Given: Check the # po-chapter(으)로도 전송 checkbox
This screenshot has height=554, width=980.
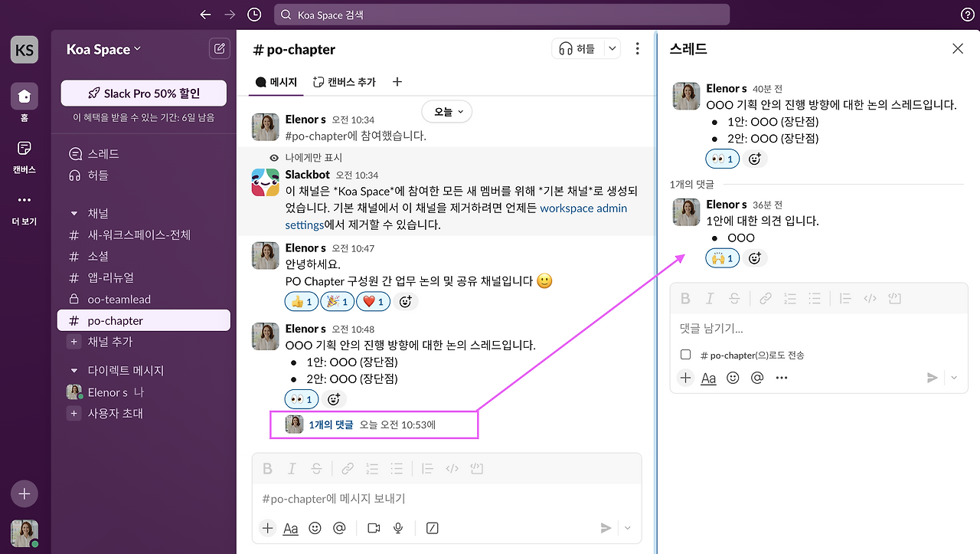Looking at the screenshot, I should tap(685, 355).
